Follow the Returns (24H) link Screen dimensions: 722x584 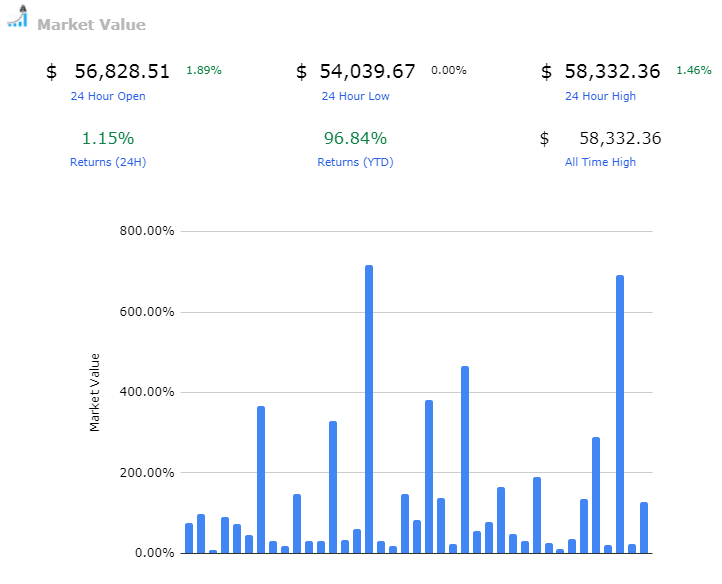tap(108, 162)
